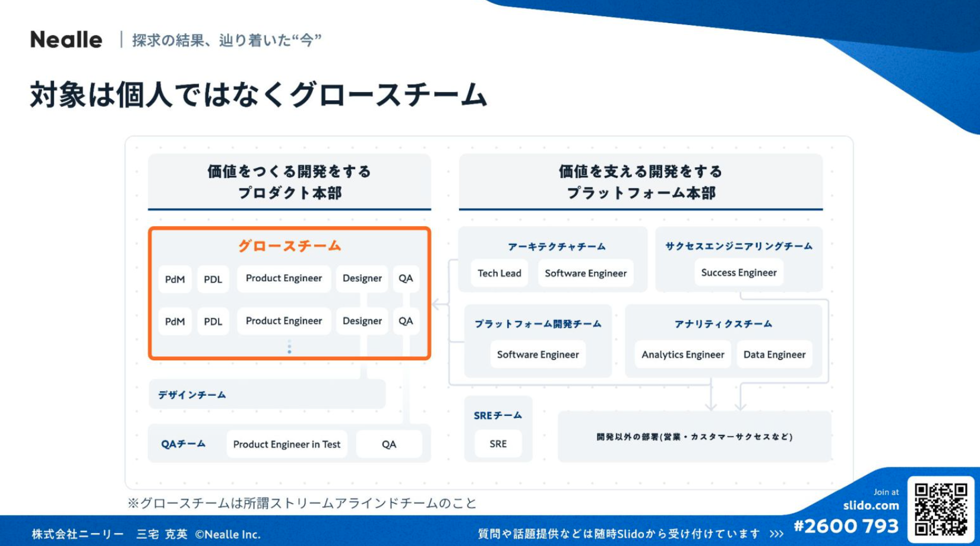Select the プロダクト本部 header panel
This screenshot has height=546, width=980.
(289, 182)
